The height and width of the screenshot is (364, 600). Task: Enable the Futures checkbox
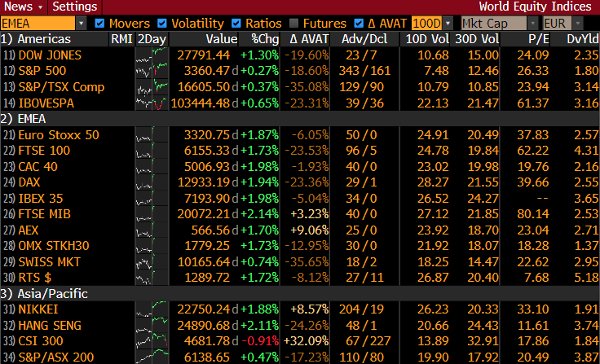click(293, 24)
